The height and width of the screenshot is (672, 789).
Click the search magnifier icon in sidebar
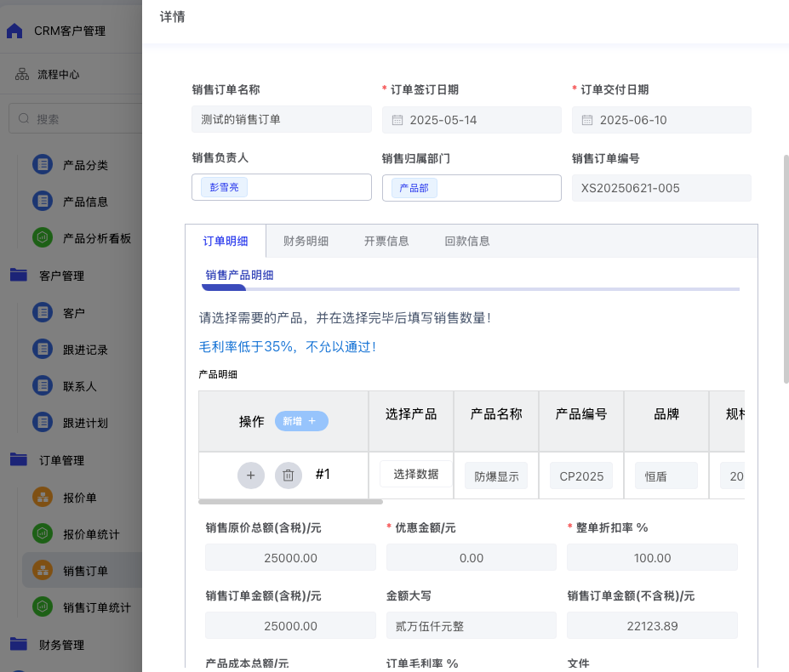click(24, 119)
